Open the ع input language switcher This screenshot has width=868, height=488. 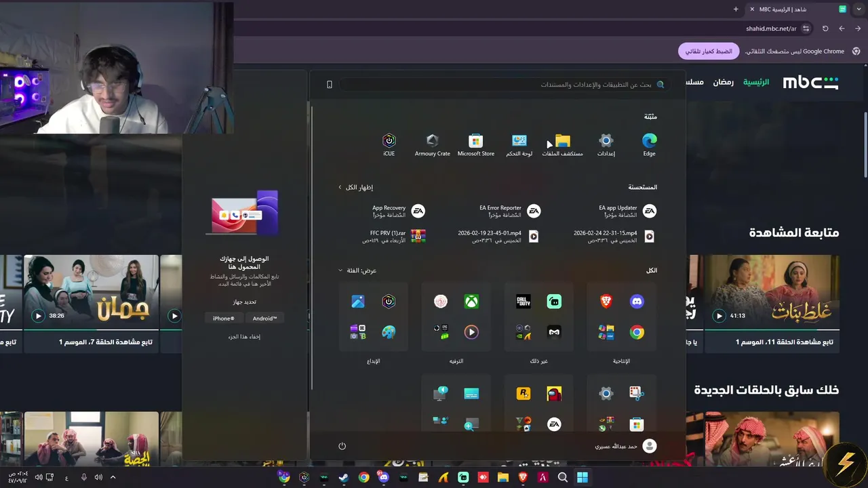click(x=66, y=478)
